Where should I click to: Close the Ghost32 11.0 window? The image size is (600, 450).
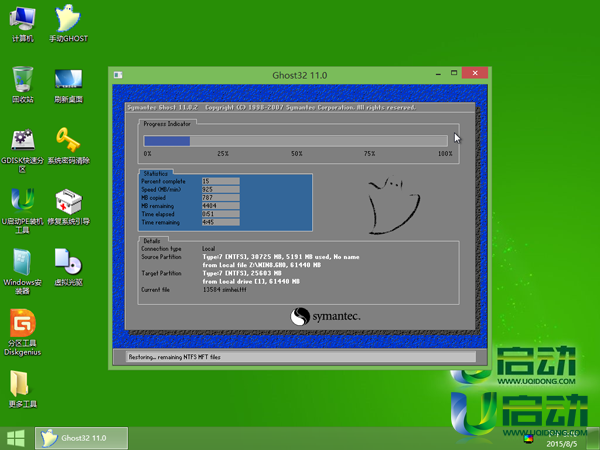(474, 73)
